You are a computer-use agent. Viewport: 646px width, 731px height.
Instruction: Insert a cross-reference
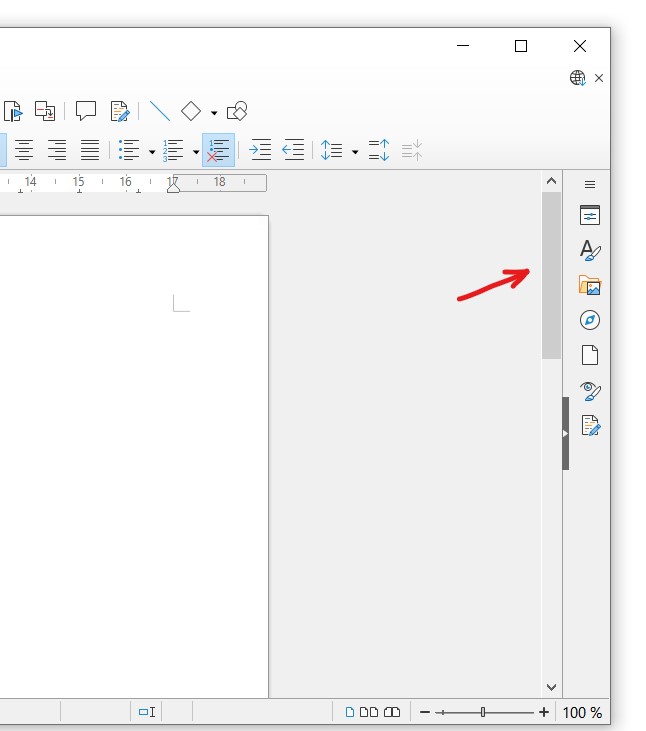click(x=45, y=111)
